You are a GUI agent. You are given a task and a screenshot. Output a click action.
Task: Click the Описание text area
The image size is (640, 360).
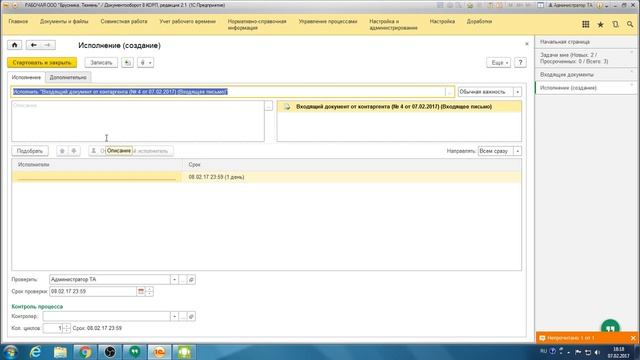[x=138, y=121]
